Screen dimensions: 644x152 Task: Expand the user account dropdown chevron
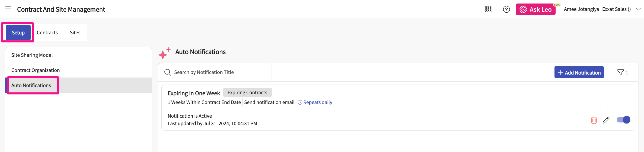pos(638,9)
